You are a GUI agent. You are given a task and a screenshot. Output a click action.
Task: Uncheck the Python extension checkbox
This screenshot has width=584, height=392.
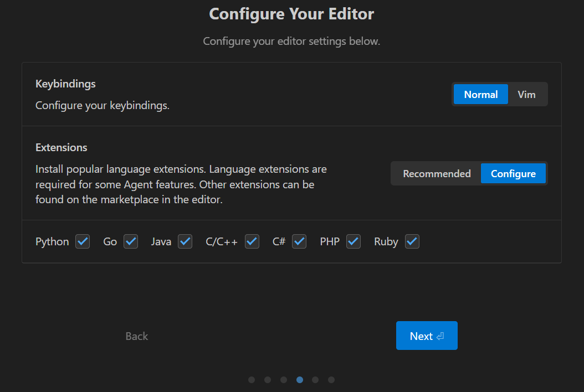pyautogui.click(x=83, y=241)
